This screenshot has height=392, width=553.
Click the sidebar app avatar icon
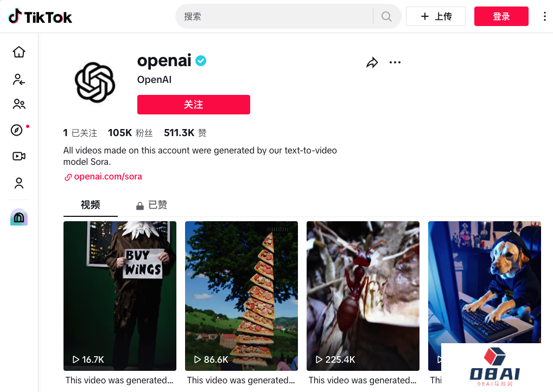pyautogui.click(x=19, y=217)
